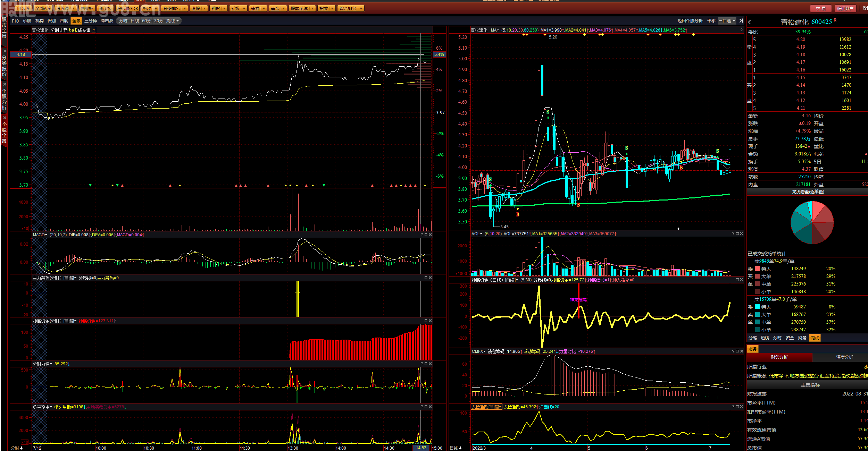Image resolution: width=868 pixels, height=451 pixels.
Task: Open help for the CMFX panel
Action: tap(733, 351)
